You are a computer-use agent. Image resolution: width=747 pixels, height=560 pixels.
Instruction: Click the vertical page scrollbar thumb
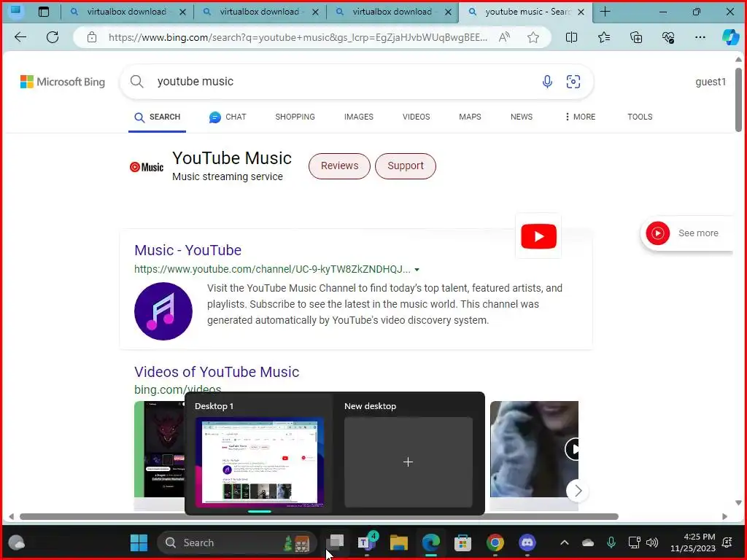pyautogui.click(x=738, y=99)
